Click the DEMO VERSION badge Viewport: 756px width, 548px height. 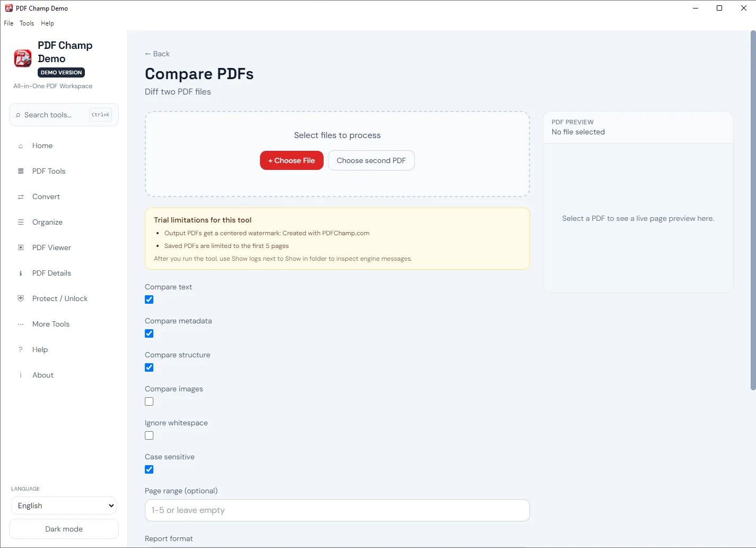62,72
